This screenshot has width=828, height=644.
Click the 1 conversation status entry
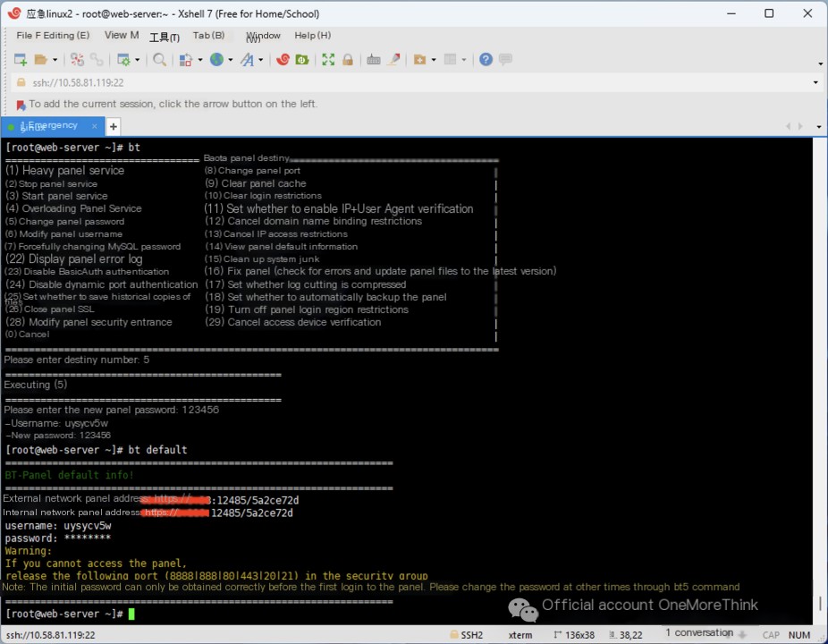tap(698, 633)
